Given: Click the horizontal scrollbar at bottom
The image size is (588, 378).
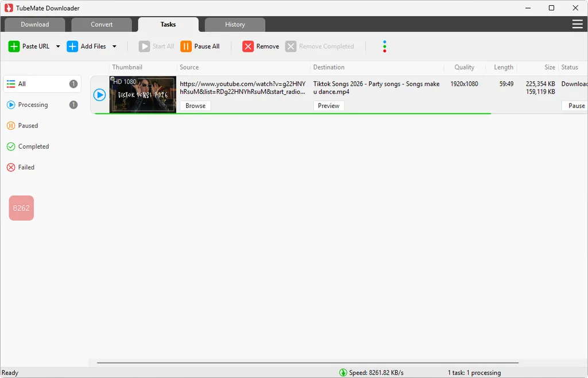Looking at the screenshot, I should tap(308, 363).
